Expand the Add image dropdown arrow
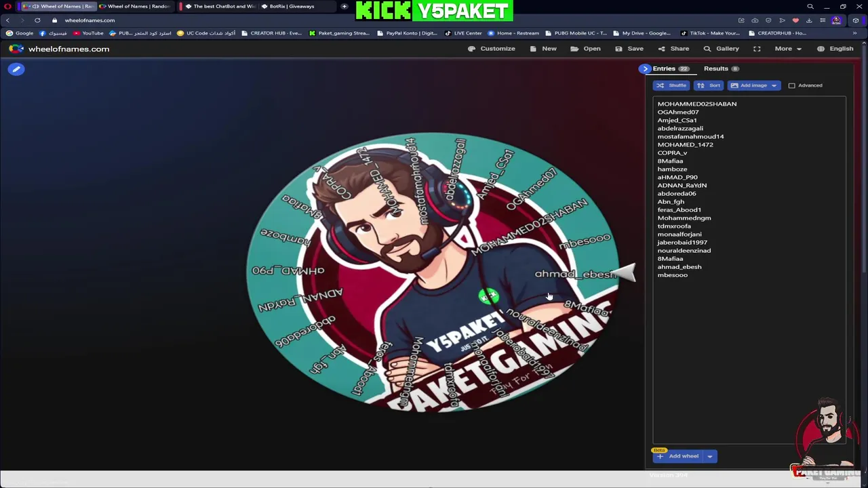The height and width of the screenshot is (488, 868). (x=774, y=85)
